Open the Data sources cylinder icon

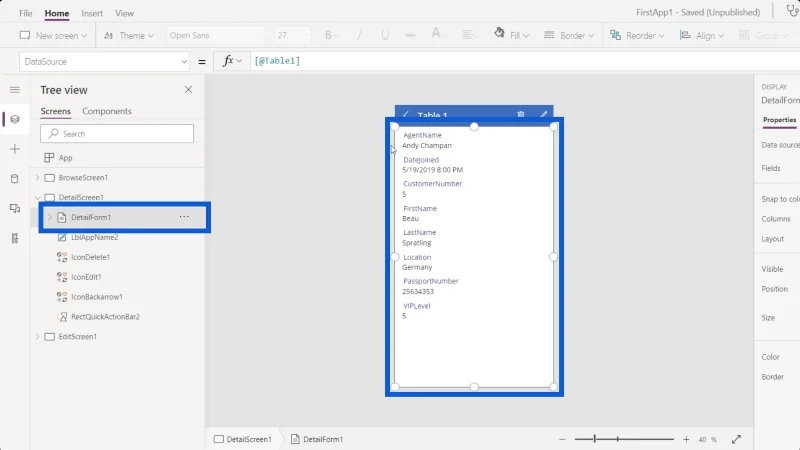click(15, 179)
